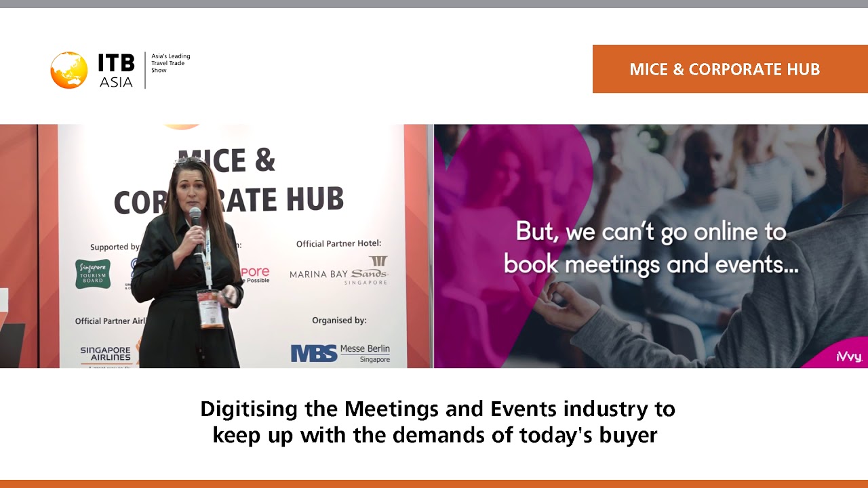Click 'MICE &' heading on backdrop
Viewport: 868px width, 488px height.
(226, 161)
